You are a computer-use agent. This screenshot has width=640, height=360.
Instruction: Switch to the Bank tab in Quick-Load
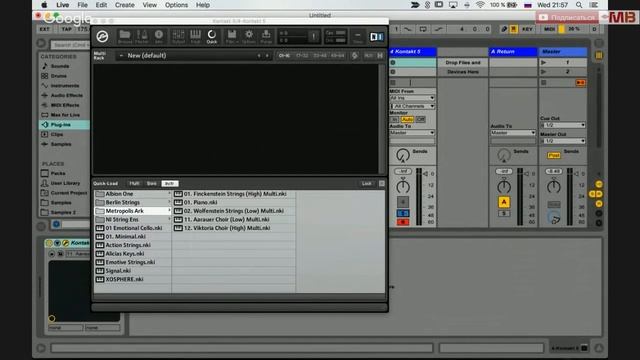click(x=151, y=184)
